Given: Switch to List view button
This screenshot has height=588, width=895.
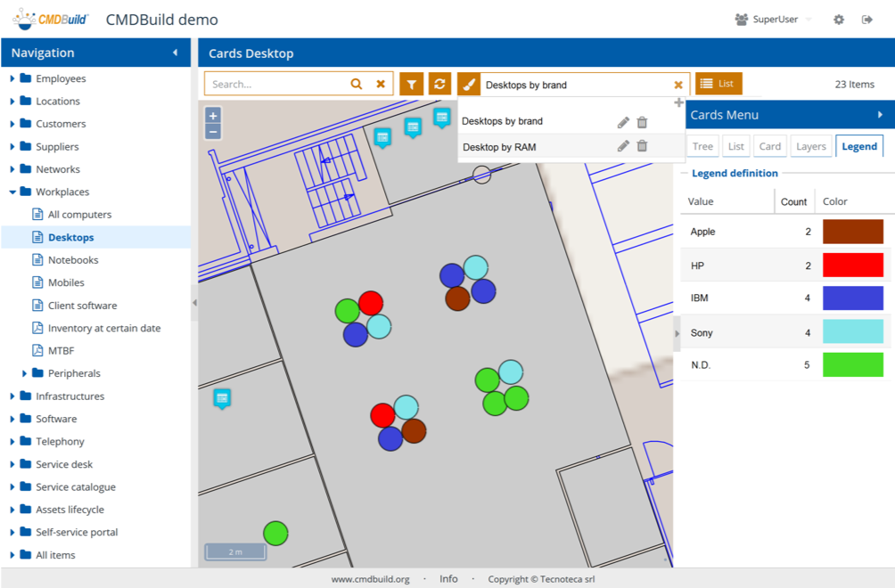Looking at the screenshot, I should tap(718, 84).
